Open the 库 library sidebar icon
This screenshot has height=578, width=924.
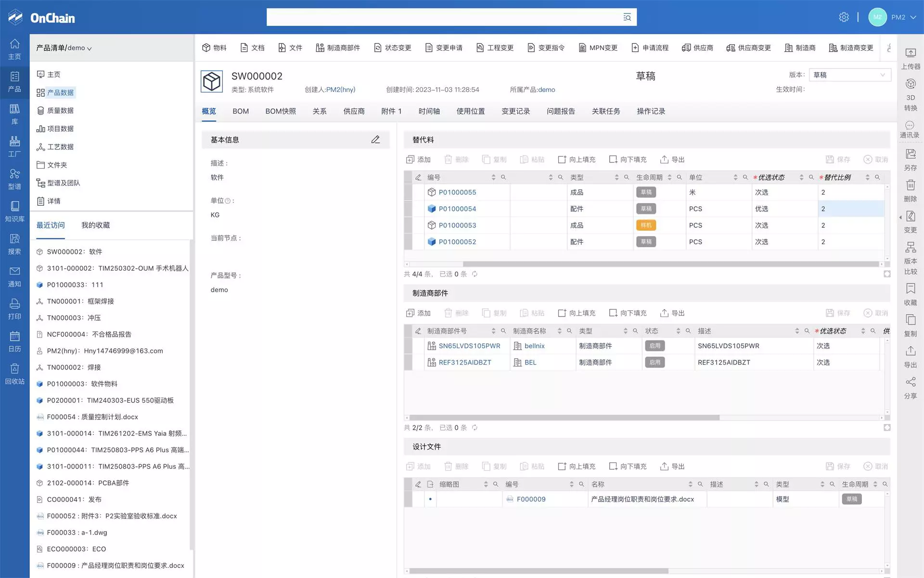pos(15,114)
